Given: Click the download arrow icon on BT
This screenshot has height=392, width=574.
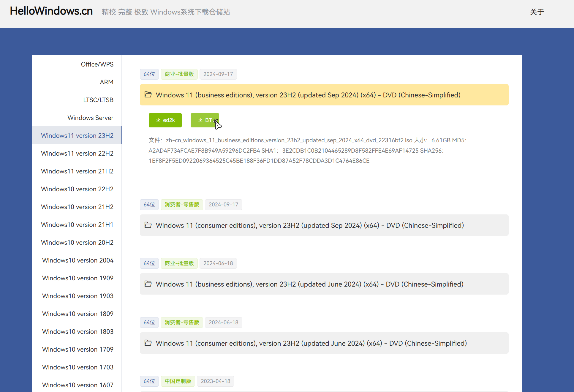Looking at the screenshot, I should coord(200,120).
